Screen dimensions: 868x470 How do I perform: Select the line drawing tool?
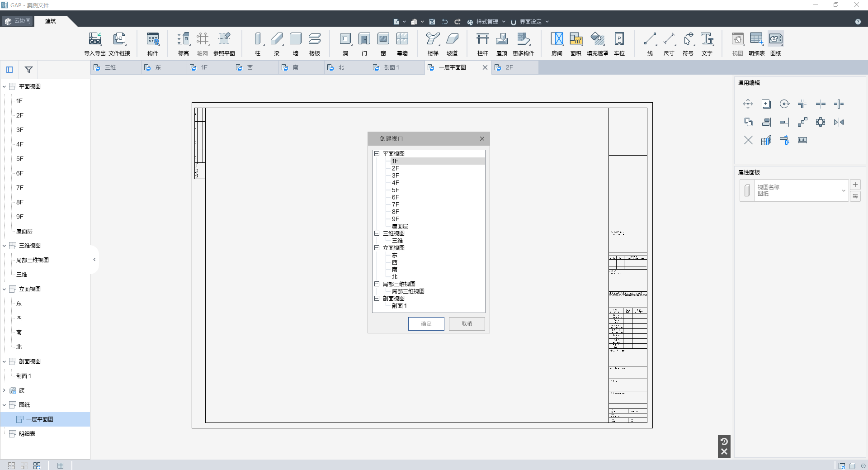pyautogui.click(x=650, y=44)
